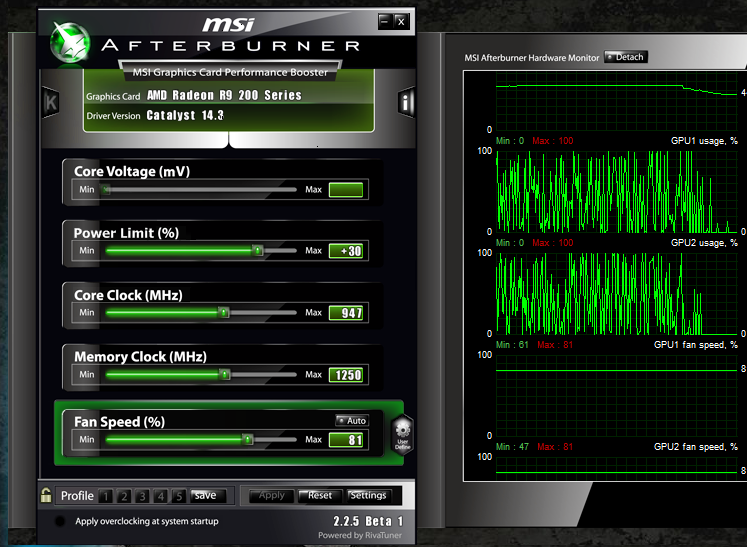Screen dimensions: 749x547
Task: Click the profile Save button
Action: [207, 495]
